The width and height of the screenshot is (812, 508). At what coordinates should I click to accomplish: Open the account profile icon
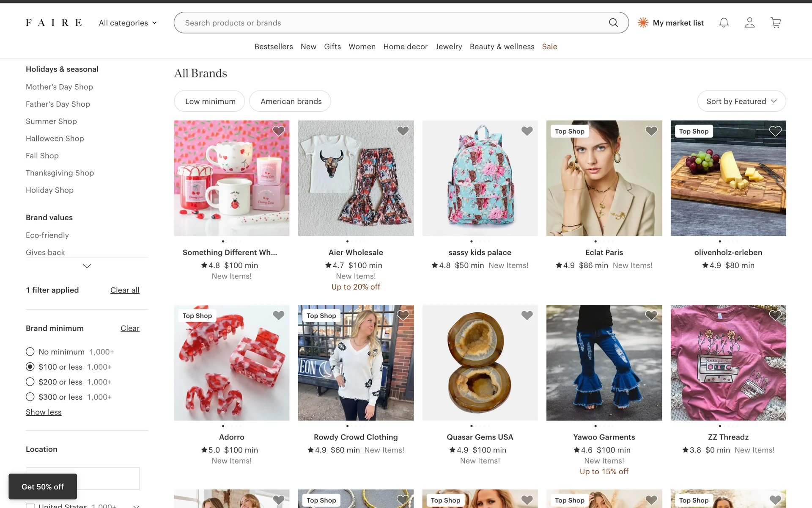749,23
